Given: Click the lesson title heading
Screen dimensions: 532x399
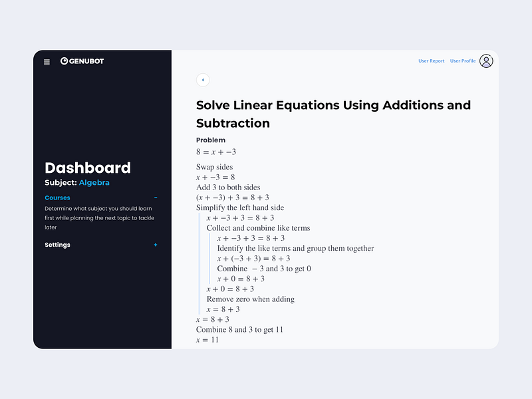Looking at the screenshot, I should point(333,114).
